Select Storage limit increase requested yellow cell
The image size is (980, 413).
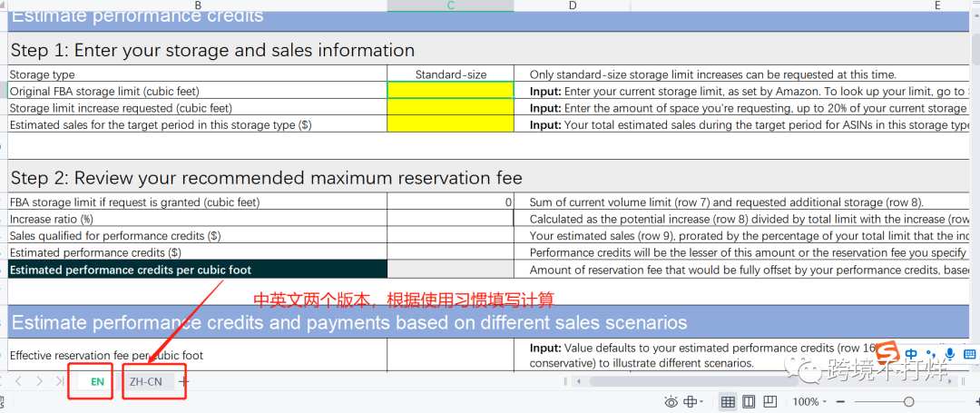tap(450, 108)
